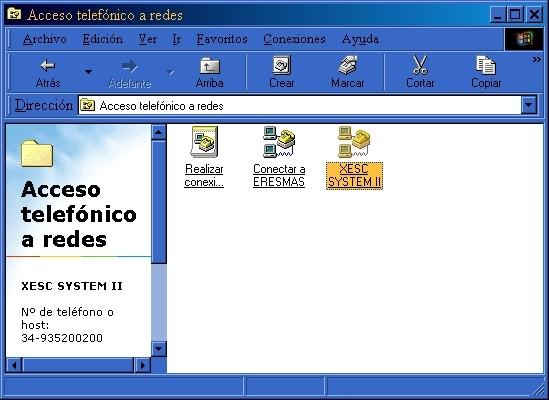
Task: Click the Cortar scissors icon
Action: [x=420, y=65]
